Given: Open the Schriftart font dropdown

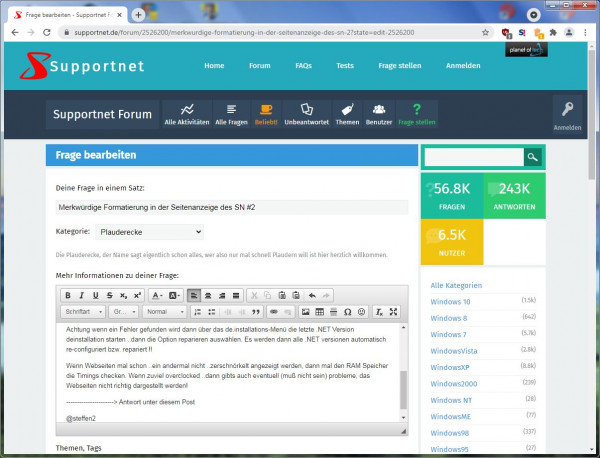Looking at the screenshot, I should point(83,312).
